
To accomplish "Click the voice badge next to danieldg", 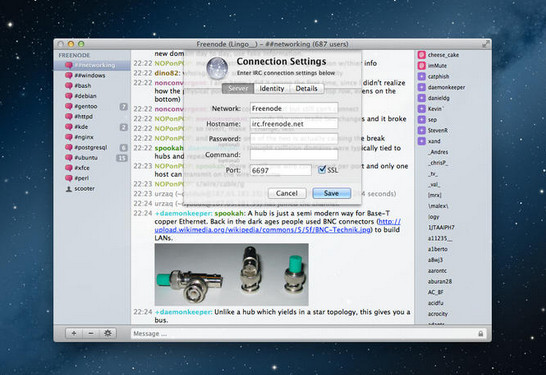I will [x=422, y=98].
